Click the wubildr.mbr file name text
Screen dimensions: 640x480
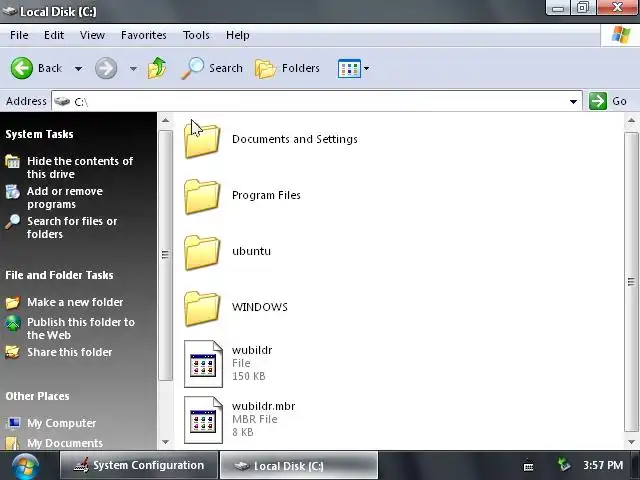(263, 406)
